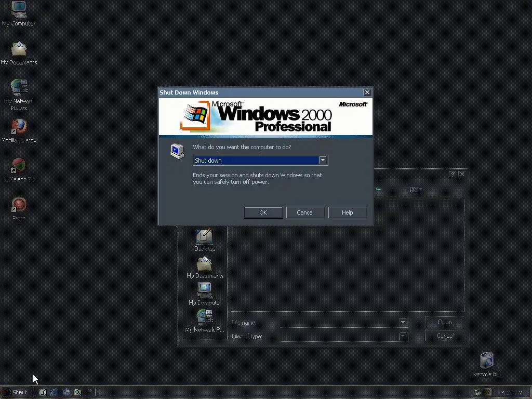Click Back arrow in Open dialog toolbar
The height and width of the screenshot is (399, 532).
(378, 189)
